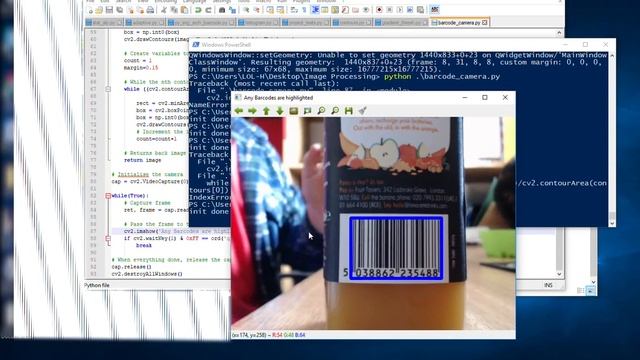
Task: Redo last edit in Notepad++
Action: 208,10
